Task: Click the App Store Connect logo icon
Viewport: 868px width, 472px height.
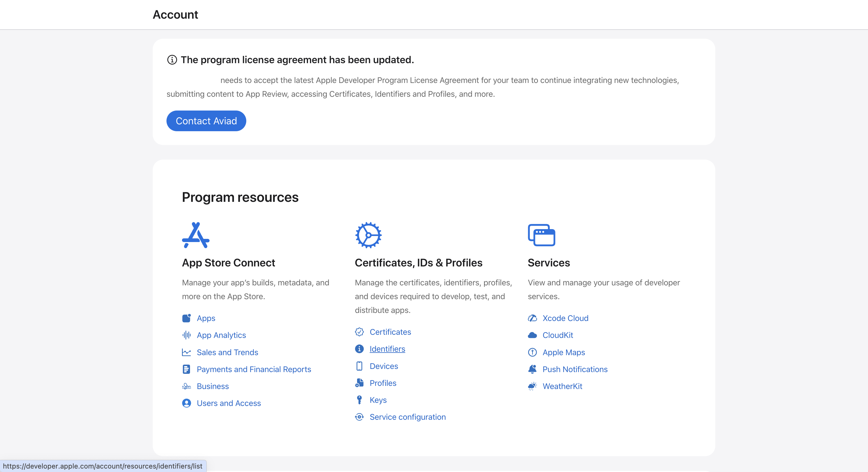Action: [195, 235]
